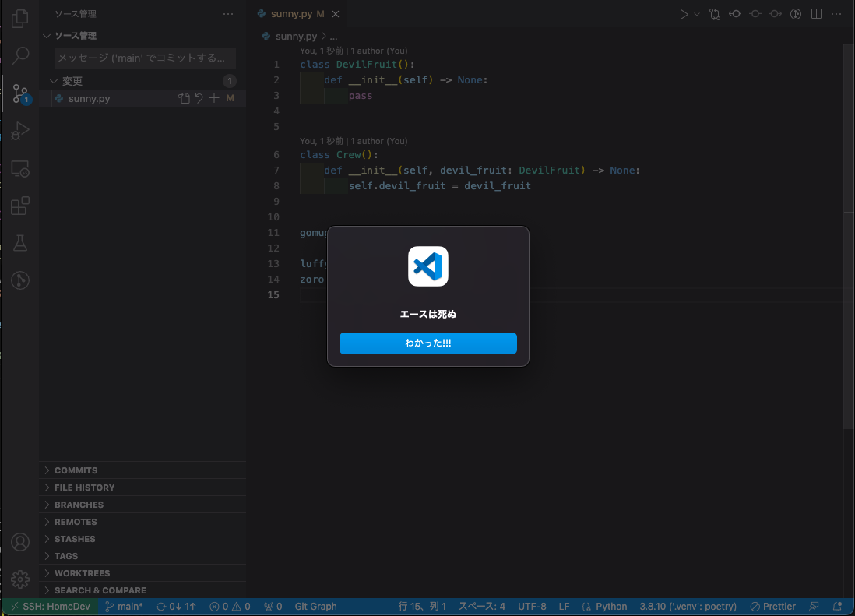The height and width of the screenshot is (616, 855).
Task: Open Remote Explorer view
Action: point(20,169)
